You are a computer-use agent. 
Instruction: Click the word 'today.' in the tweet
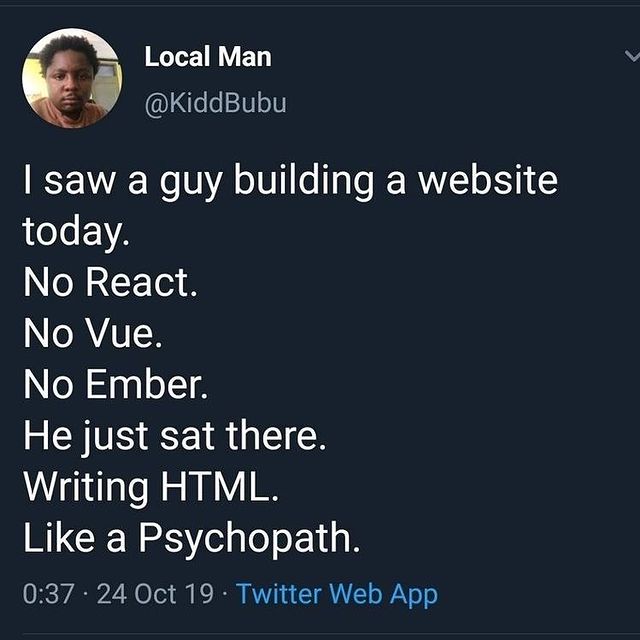(x=76, y=232)
